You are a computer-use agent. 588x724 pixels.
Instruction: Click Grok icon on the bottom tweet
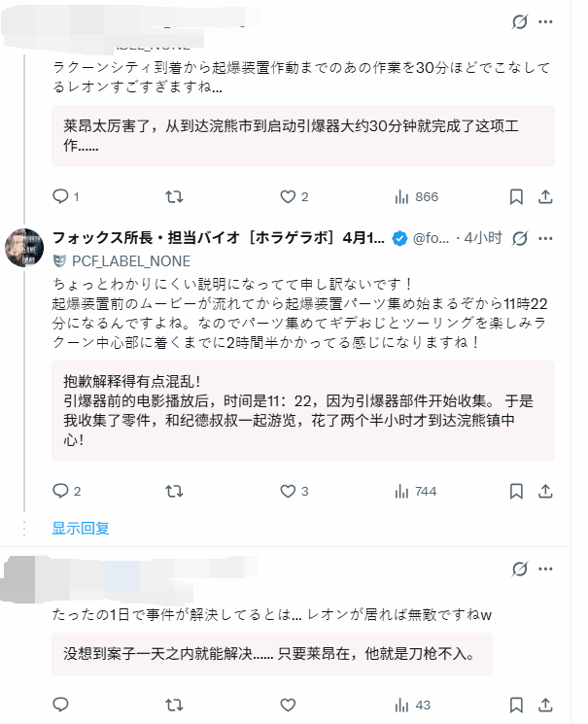520,568
